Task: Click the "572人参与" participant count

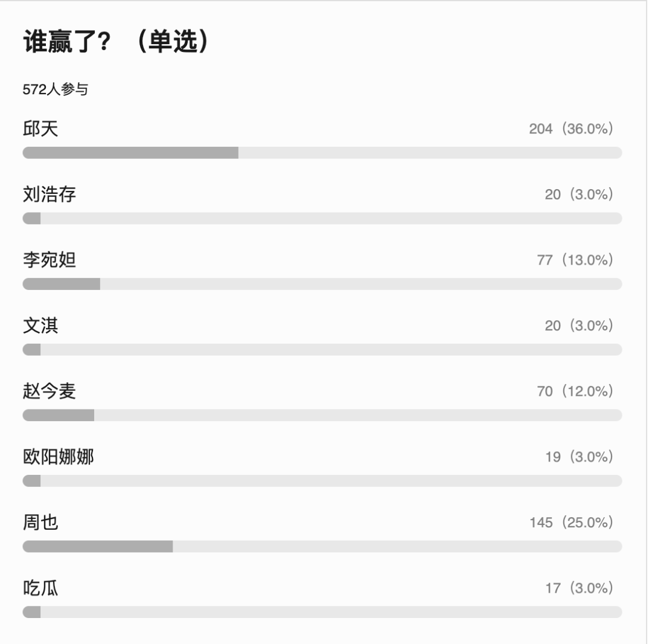Action: [x=55, y=91]
